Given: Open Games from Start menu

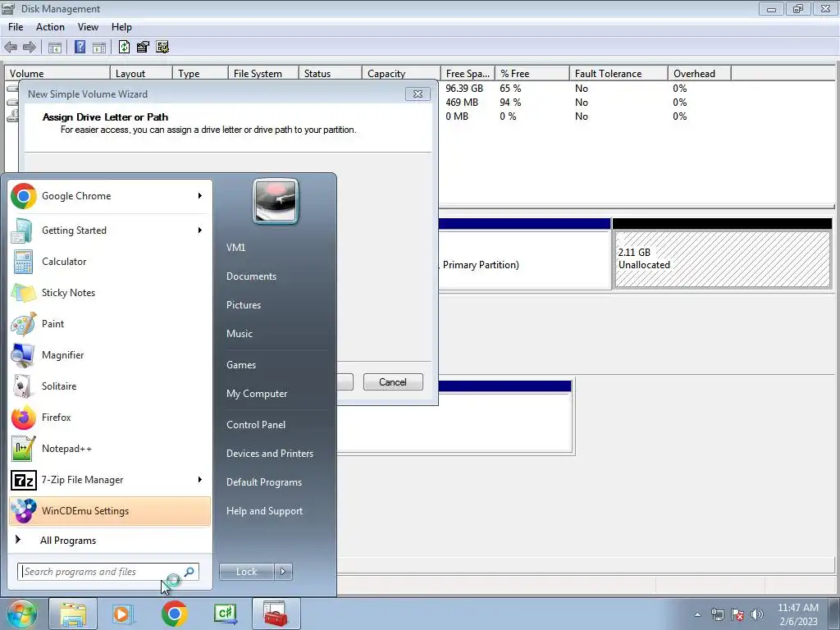Looking at the screenshot, I should point(241,365).
